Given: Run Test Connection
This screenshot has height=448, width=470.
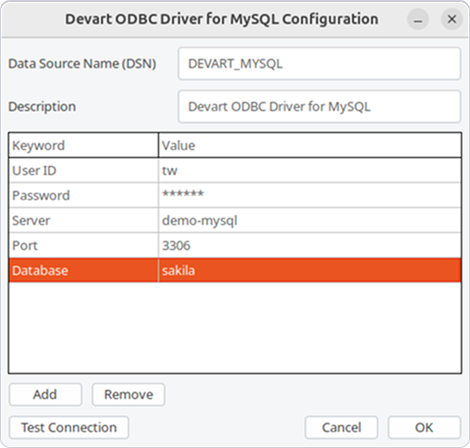Looking at the screenshot, I should (69, 427).
